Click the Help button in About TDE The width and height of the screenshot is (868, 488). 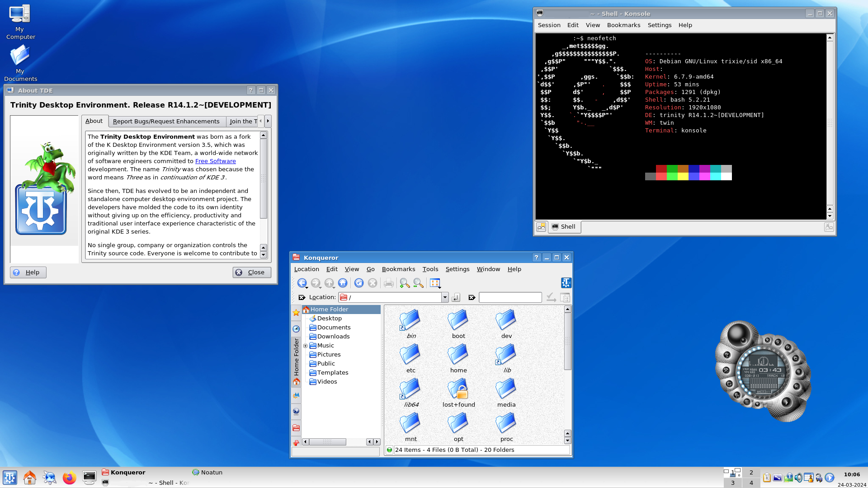click(28, 272)
